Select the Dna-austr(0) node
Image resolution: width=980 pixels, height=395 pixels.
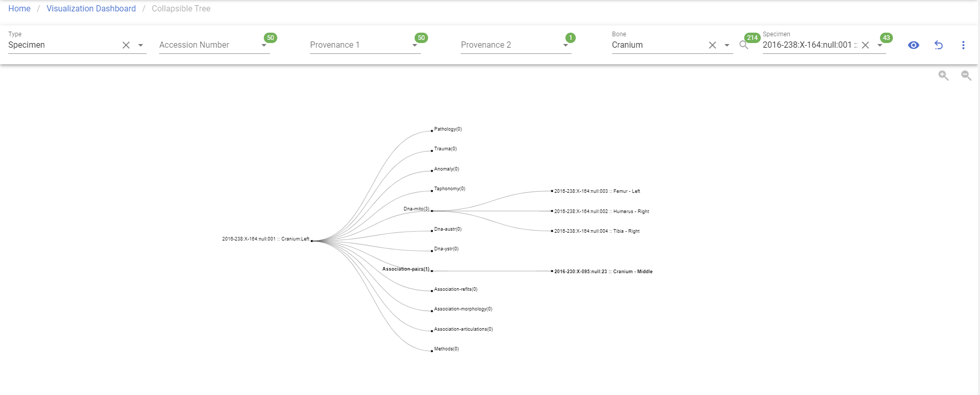point(447,229)
